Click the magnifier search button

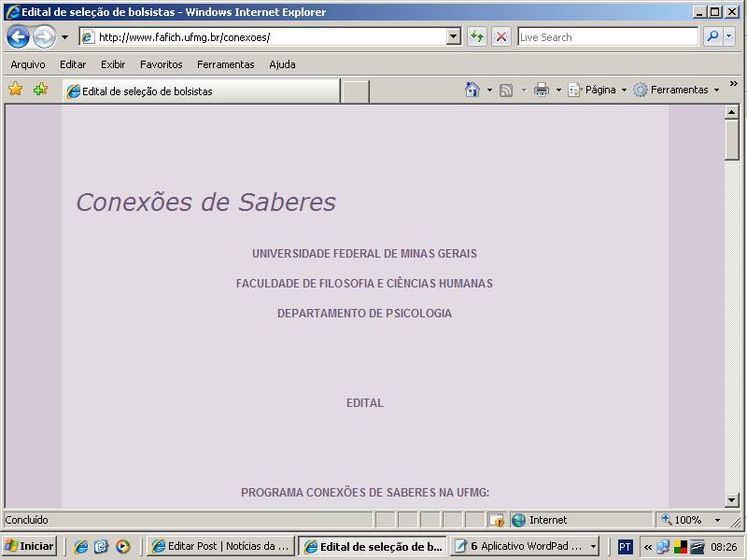click(712, 36)
